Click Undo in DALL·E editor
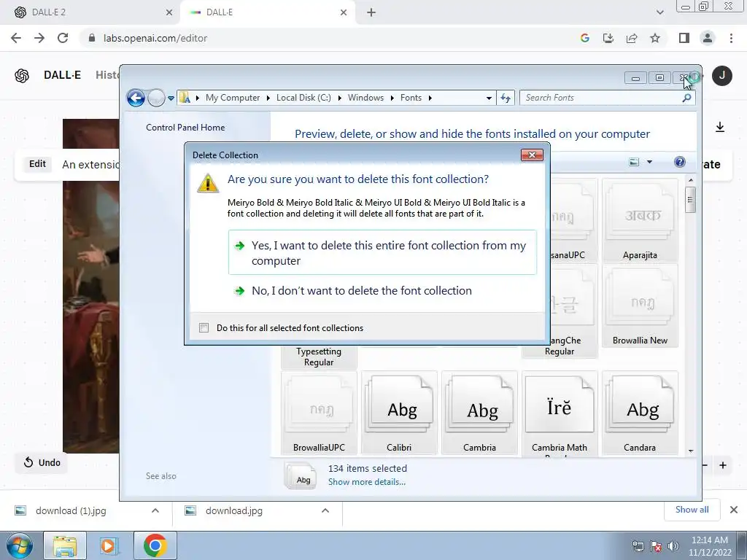This screenshot has width=747, height=560. [42, 462]
